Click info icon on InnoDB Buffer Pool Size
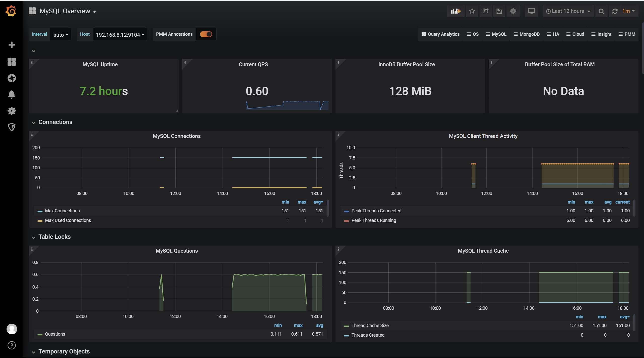Screen dimensions: 644x358 [338, 63]
